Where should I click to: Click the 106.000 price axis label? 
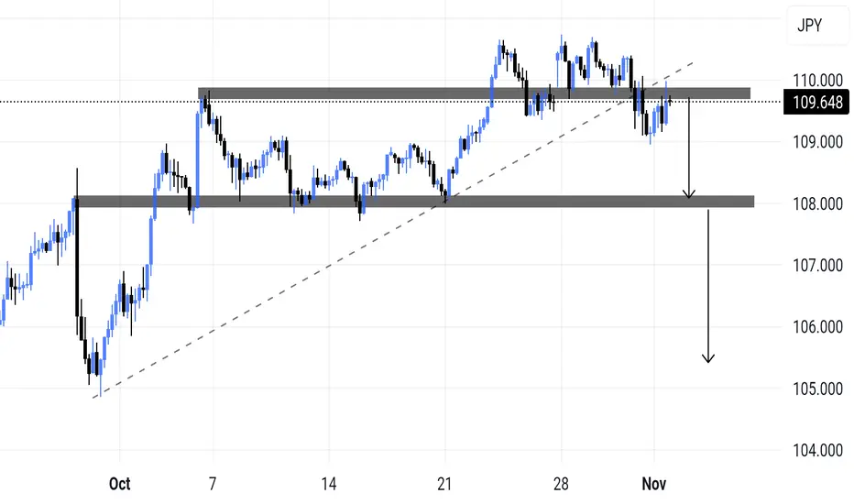point(818,327)
